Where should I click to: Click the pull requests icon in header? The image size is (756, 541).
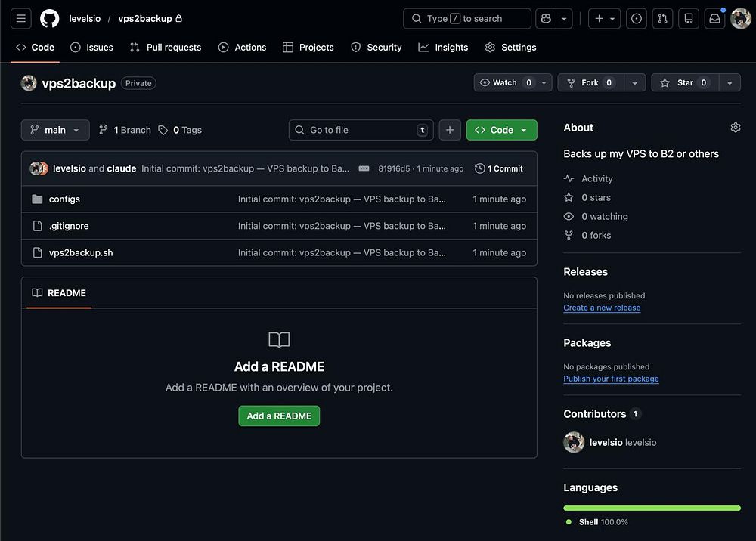[x=662, y=18]
